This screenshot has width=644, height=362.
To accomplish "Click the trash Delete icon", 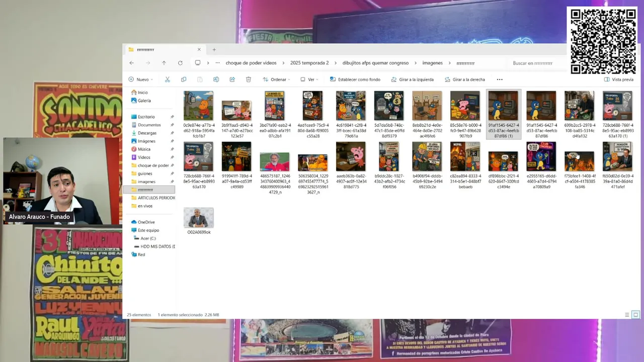I will point(248,79).
